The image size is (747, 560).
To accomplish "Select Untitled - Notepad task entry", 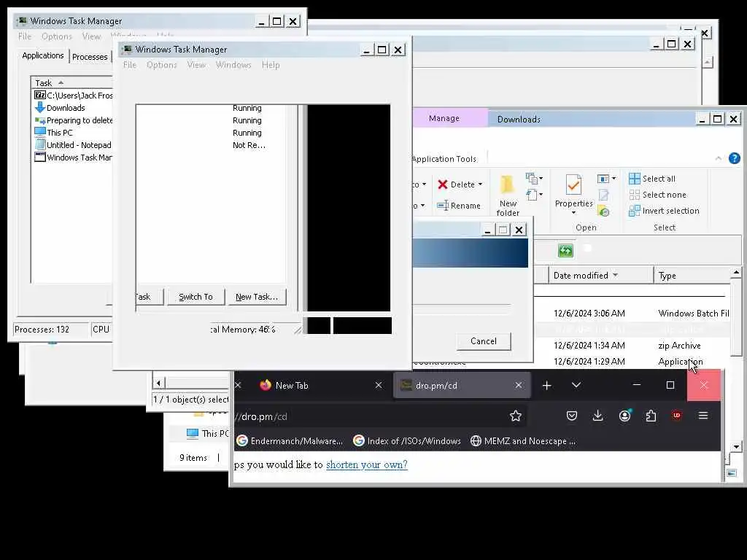I will pyautogui.click(x=74, y=145).
